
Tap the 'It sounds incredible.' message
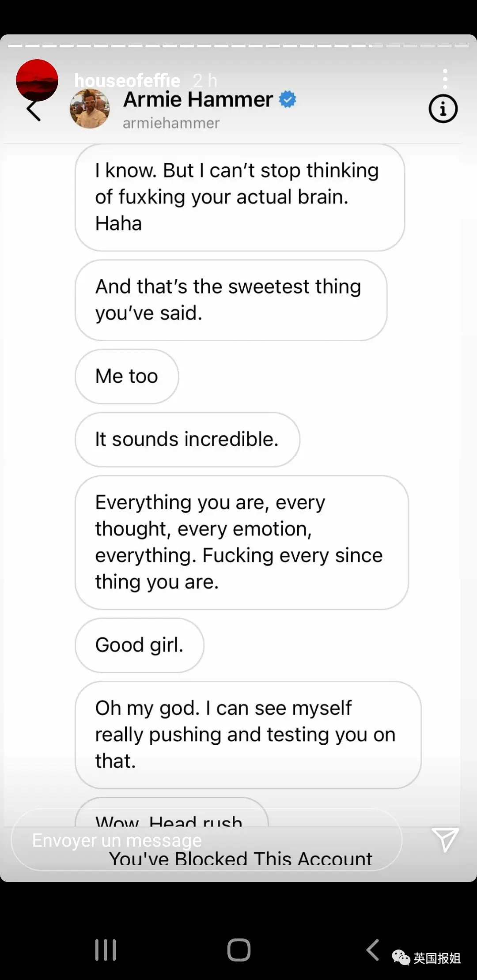pyautogui.click(x=187, y=440)
